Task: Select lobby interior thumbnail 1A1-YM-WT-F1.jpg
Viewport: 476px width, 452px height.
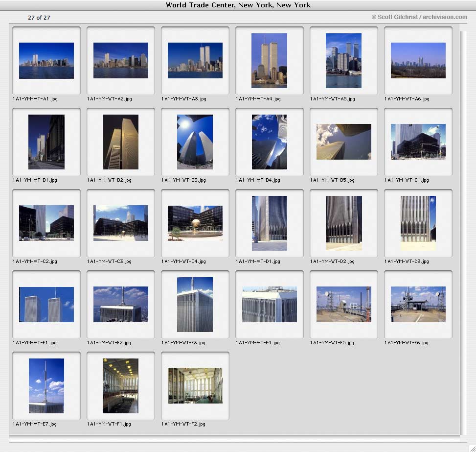Action: [x=120, y=386]
